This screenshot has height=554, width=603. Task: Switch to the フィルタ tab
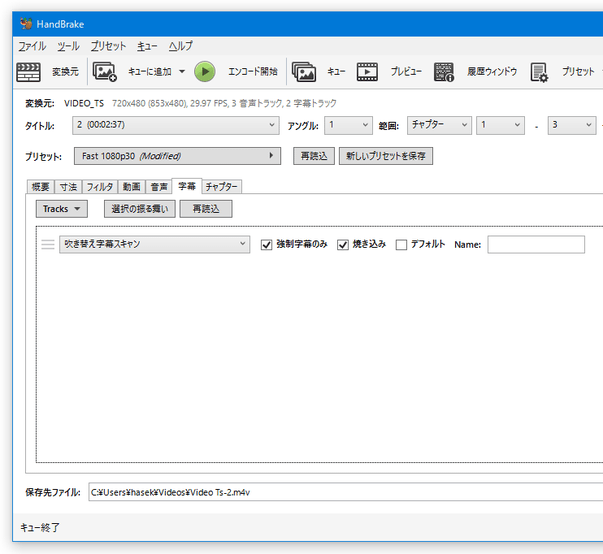(100, 187)
